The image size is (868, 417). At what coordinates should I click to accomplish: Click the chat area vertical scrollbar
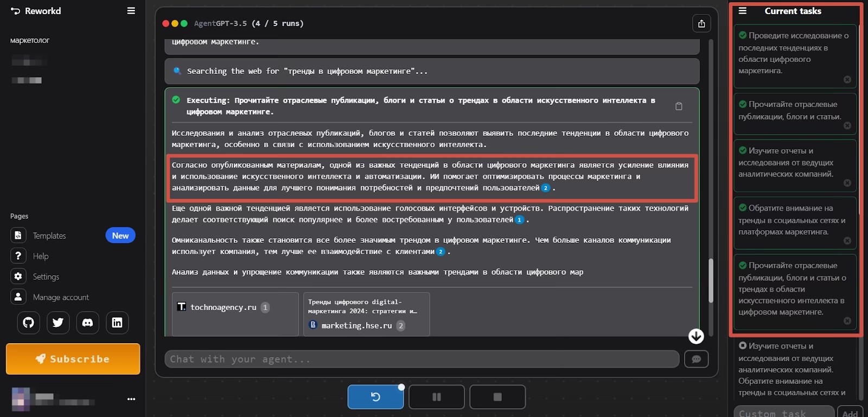[711, 280]
